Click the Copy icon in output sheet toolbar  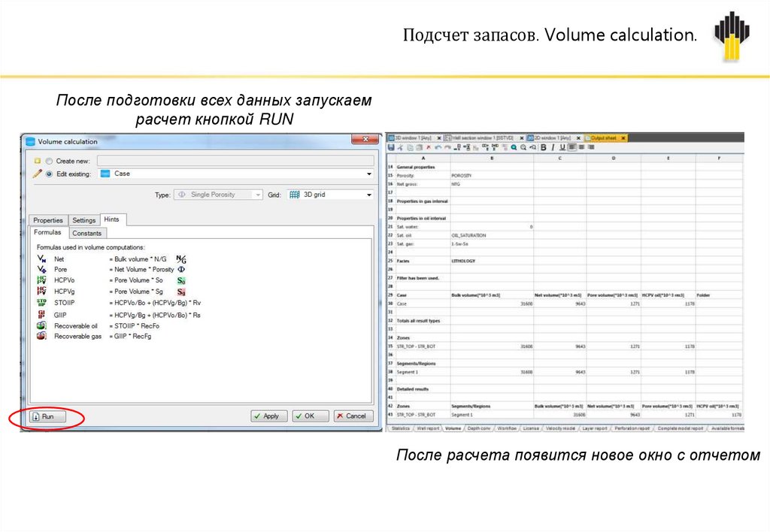[x=410, y=147]
